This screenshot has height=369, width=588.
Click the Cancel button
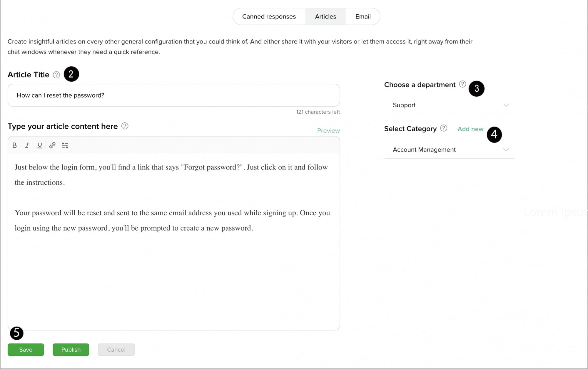pos(116,350)
